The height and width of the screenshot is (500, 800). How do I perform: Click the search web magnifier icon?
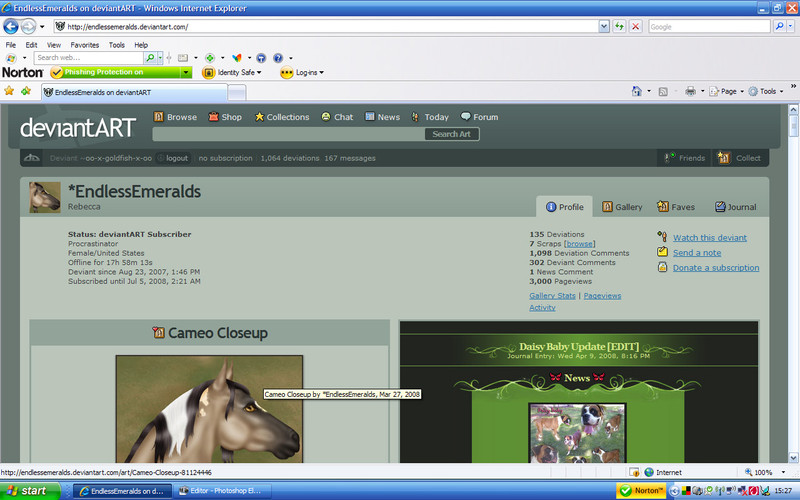pos(150,58)
